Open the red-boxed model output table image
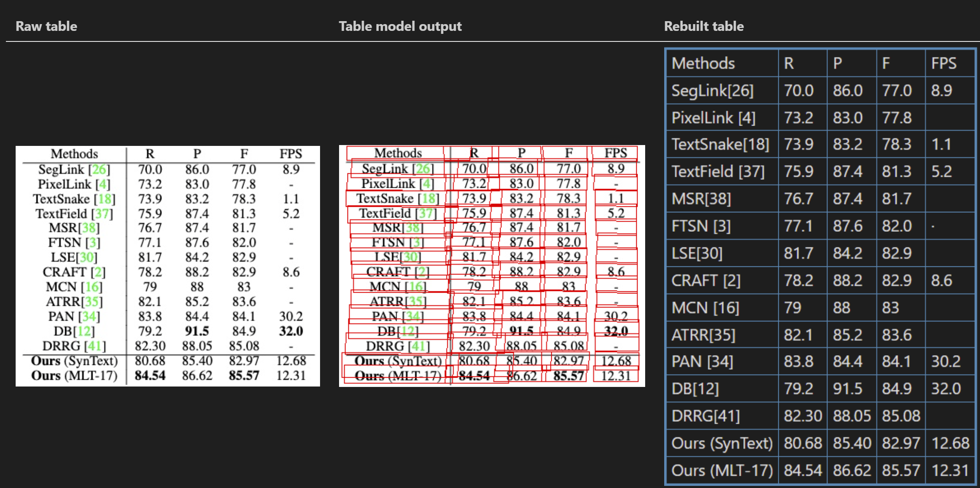The height and width of the screenshot is (488, 980). [x=492, y=266]
